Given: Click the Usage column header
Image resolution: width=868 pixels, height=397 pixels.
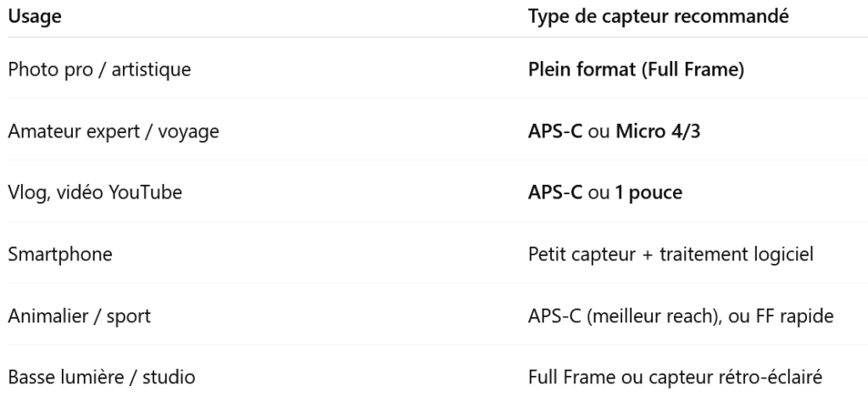Looking at the screenshot, I should [34, 16].
